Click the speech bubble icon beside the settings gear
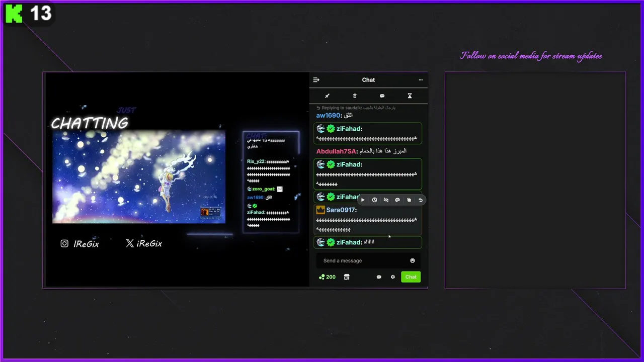 pyautogui.click(x=379, y=277)
